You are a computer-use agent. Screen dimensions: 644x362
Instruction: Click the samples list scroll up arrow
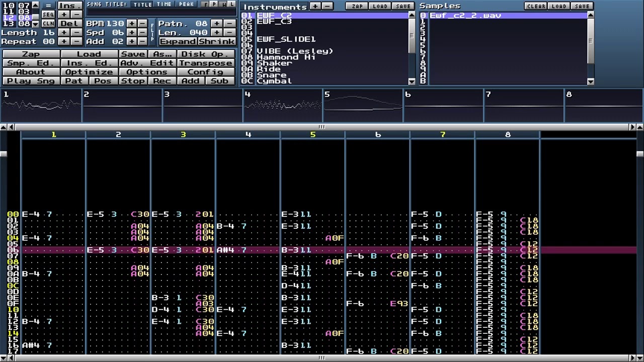pos(591,15)
